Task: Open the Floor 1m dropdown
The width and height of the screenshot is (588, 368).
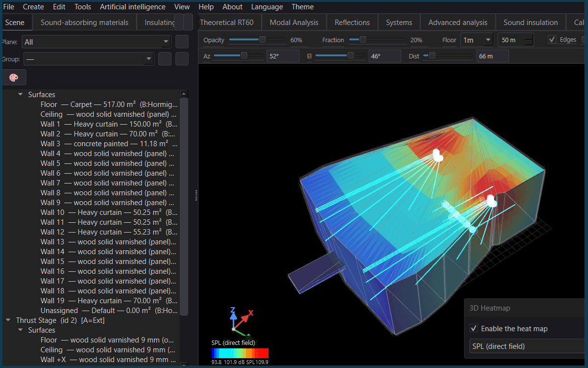Action: [x=477, y=40]
